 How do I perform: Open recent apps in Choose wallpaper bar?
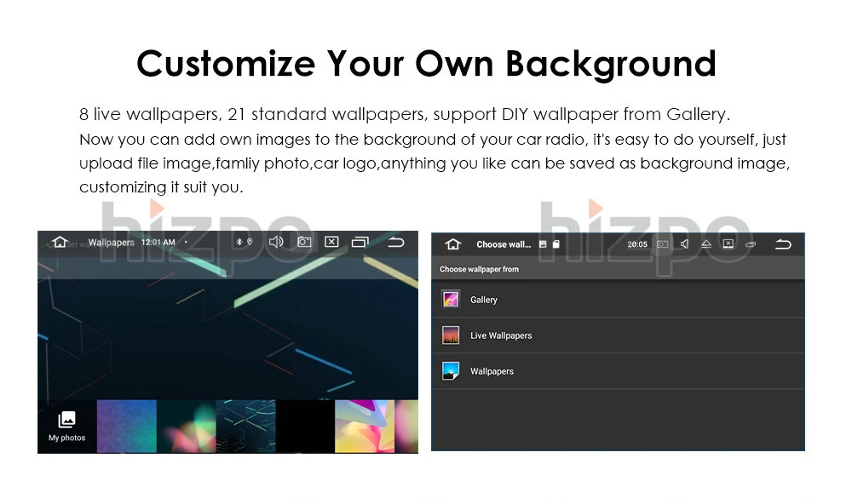click(x=751, y=244)
